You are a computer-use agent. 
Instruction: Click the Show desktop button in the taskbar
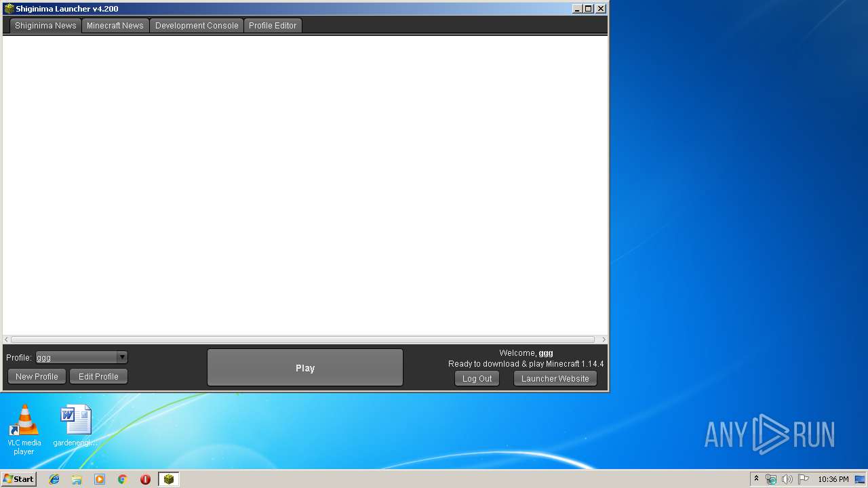(861, 479)
